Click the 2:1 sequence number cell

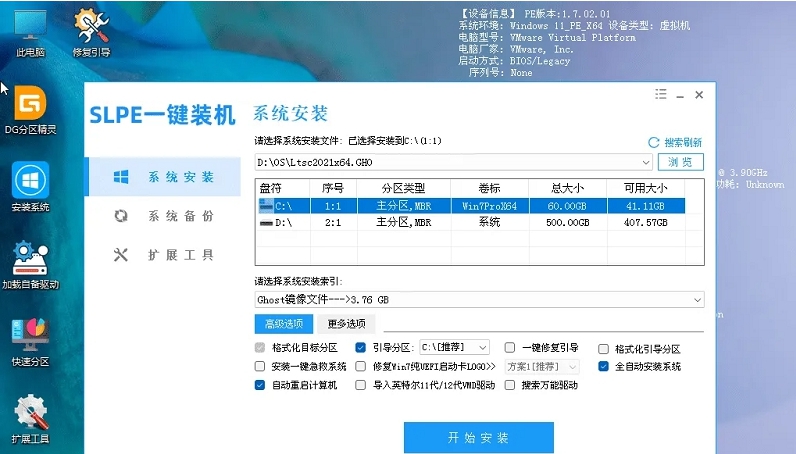(x=333, y=222)
